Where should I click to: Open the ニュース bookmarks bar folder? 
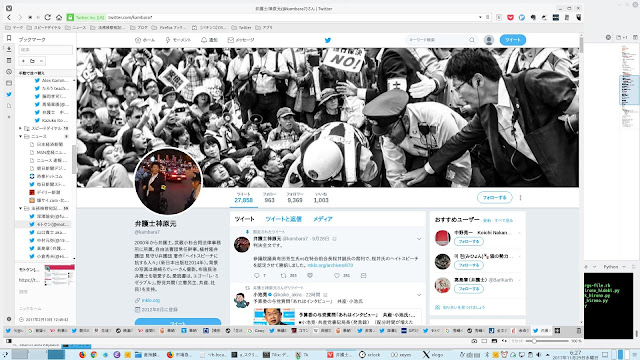[x=76, y=28]
